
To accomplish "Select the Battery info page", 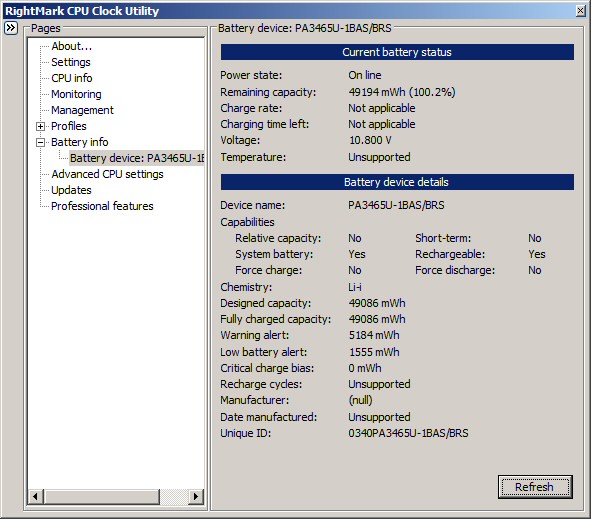I will 80,142.
